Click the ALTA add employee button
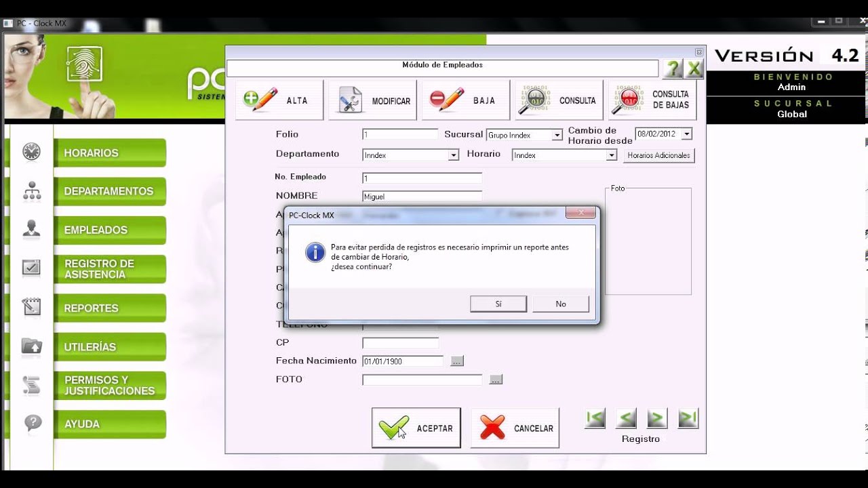 279,100
